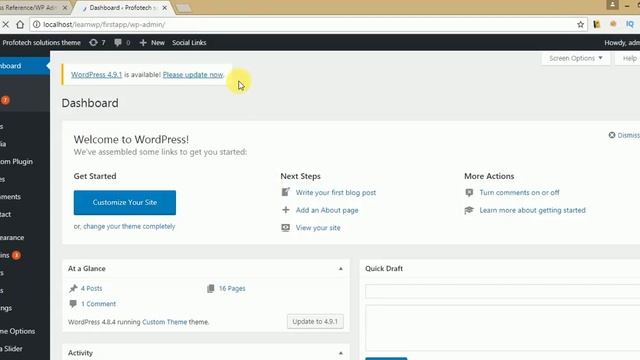Open the Howdy admin account menu
The height and width of the screenshot is (360, 640).
(622, 42)
